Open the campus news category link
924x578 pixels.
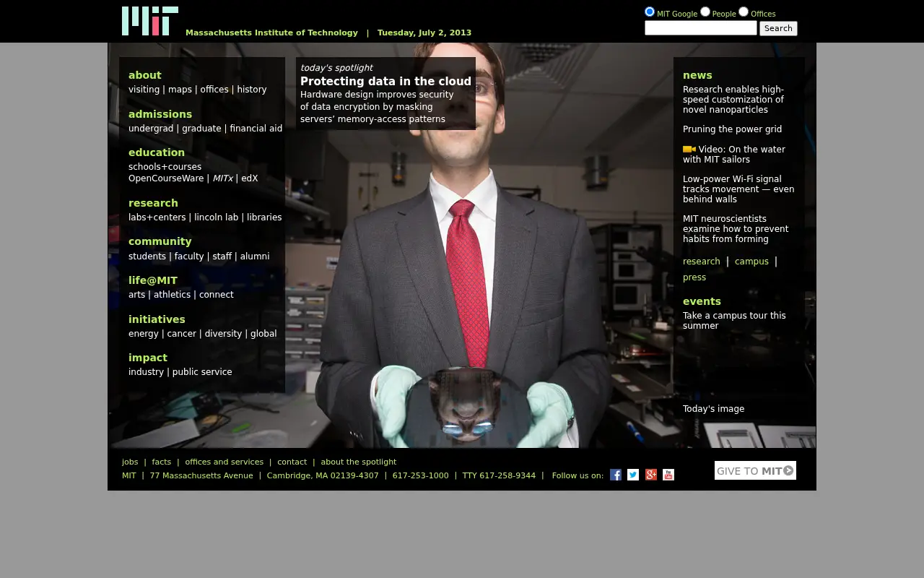click(751, 262)
